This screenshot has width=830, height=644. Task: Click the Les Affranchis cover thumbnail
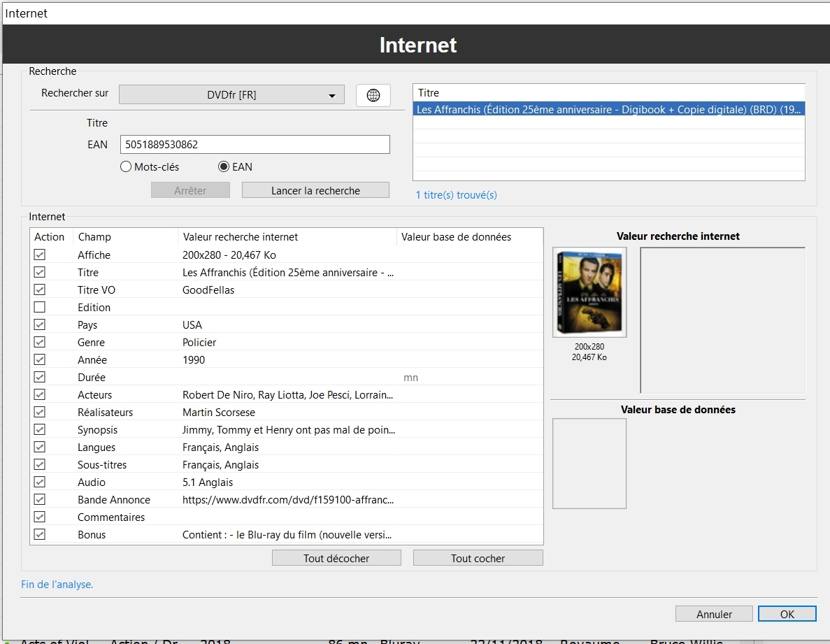(589, 292)
